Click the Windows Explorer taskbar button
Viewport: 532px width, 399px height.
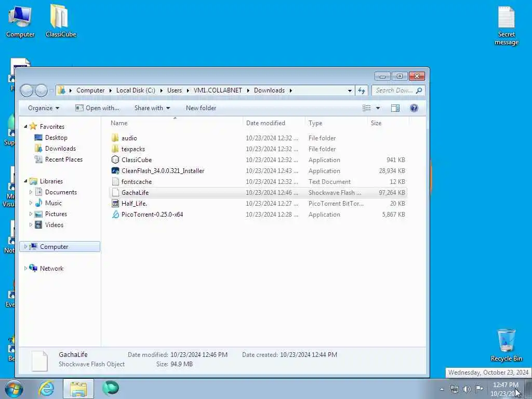tap(78, 389)
